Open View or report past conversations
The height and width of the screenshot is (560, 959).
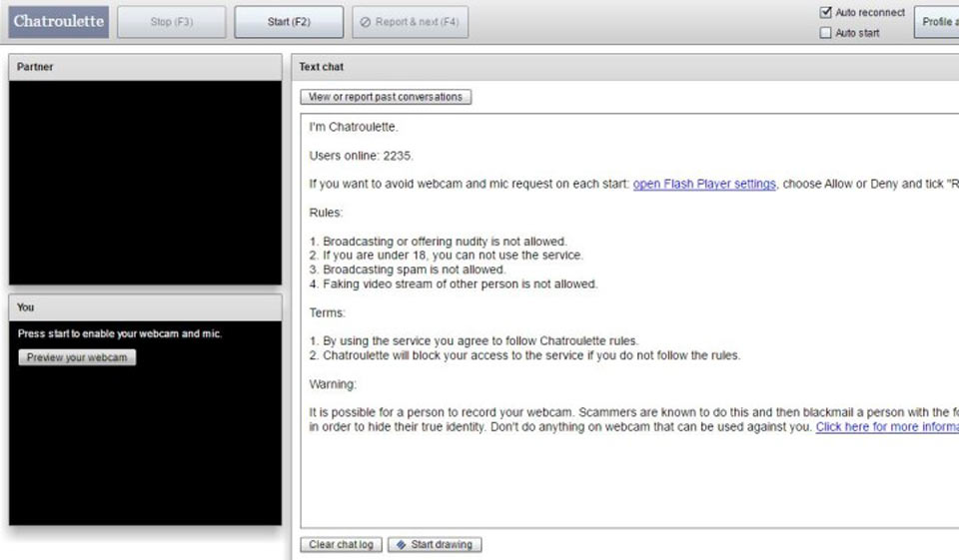386,97
